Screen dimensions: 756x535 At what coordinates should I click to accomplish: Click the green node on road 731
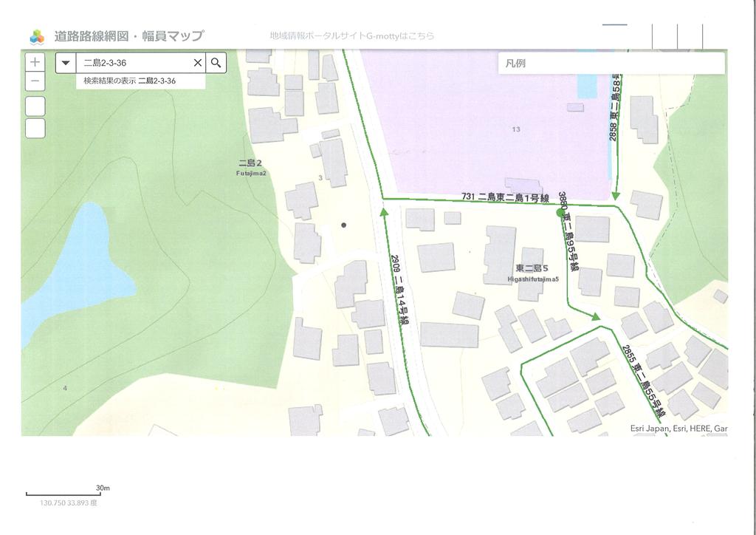[x=560, y=212]
